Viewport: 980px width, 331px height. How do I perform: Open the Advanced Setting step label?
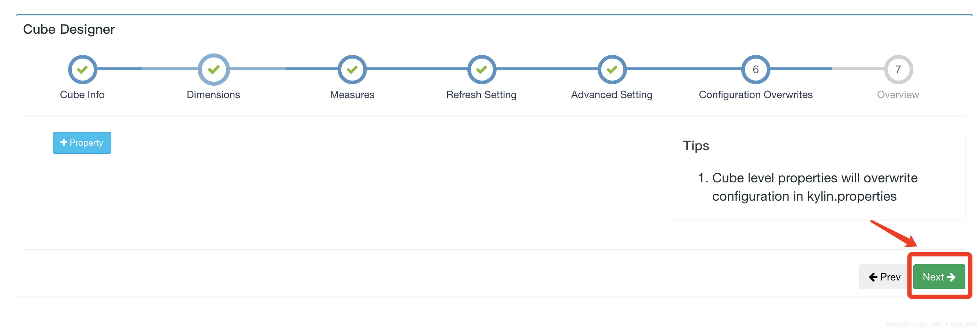click(x=612, y=95)
